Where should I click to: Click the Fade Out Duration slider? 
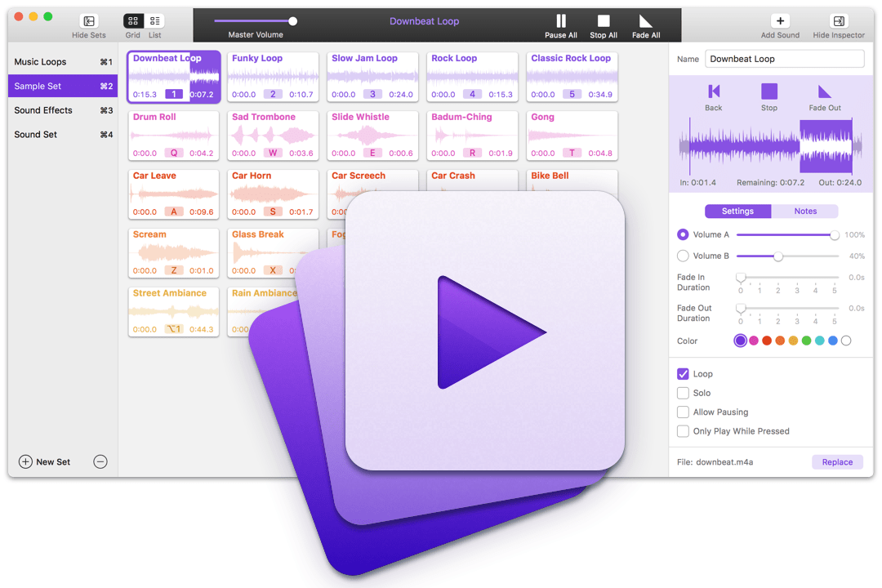[x=787, y=309]
